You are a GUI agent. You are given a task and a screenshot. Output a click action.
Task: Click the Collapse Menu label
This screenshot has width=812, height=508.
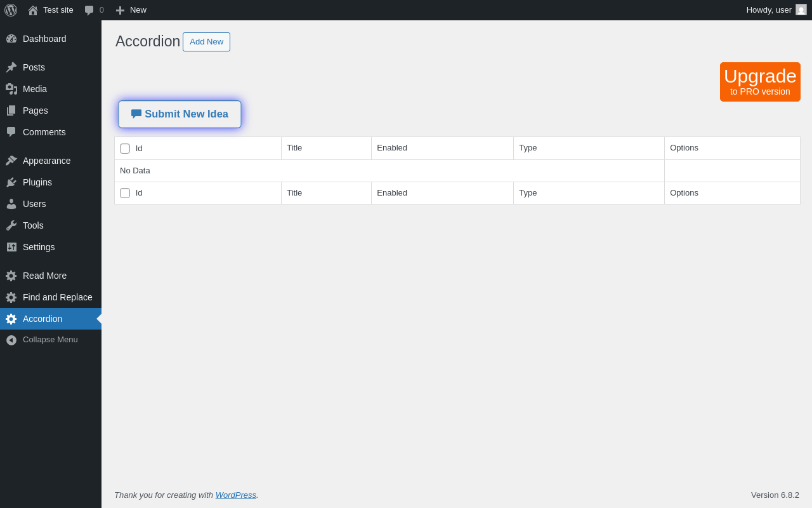50,340
